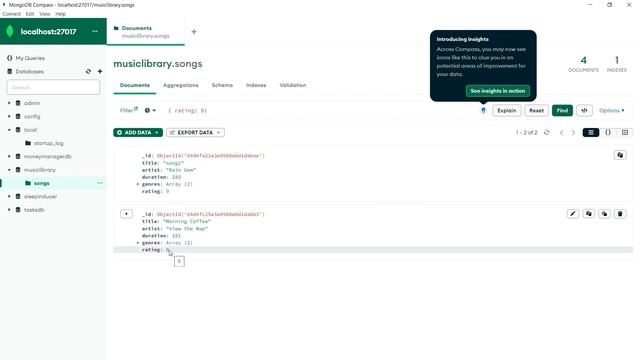Screen dimensions: 640x360
Task: Go to previous page of results
Action: 562,133
